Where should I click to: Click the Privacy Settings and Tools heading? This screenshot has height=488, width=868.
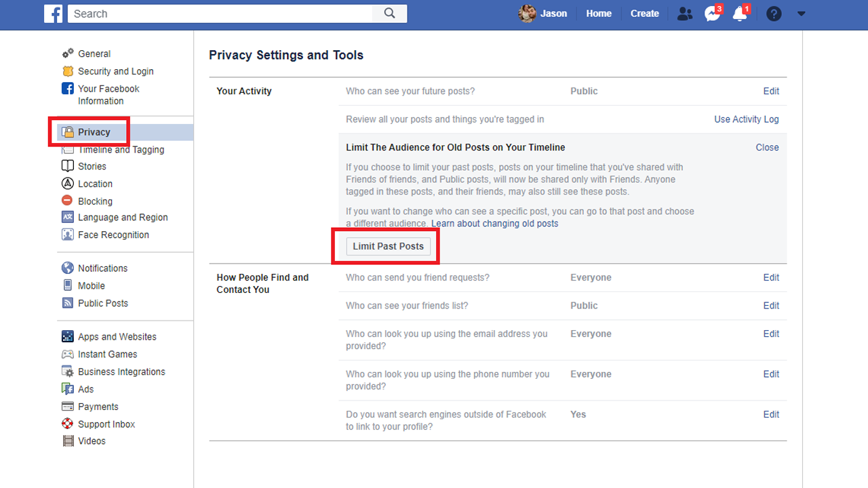coord(286,56)
